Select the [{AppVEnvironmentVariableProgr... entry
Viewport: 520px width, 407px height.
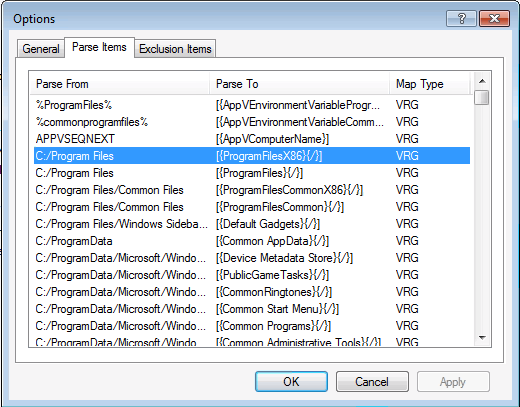(x=298, y=105)
